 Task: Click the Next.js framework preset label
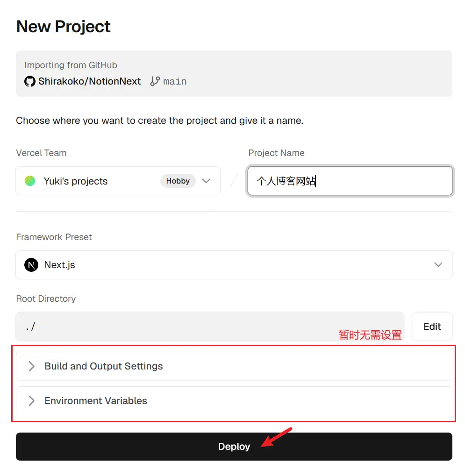(x=60, y=265)
